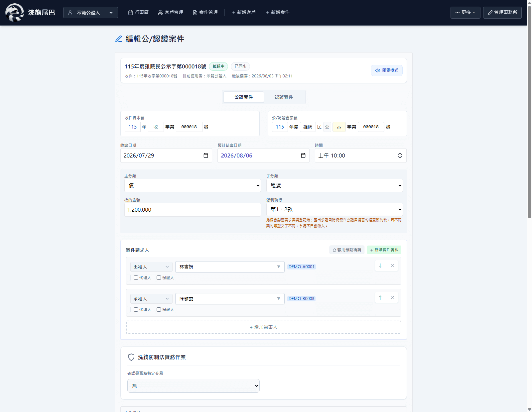This screenshot has height=412, width=532.
Task: Check 代理人 for 陳雅雯
Action: (136, 310)
